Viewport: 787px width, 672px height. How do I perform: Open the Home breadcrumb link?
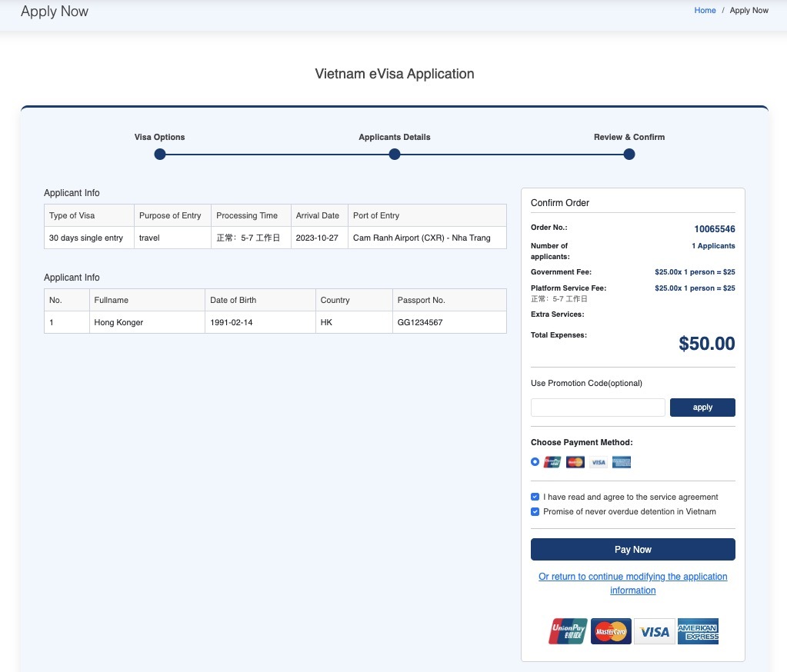point(705,11)
